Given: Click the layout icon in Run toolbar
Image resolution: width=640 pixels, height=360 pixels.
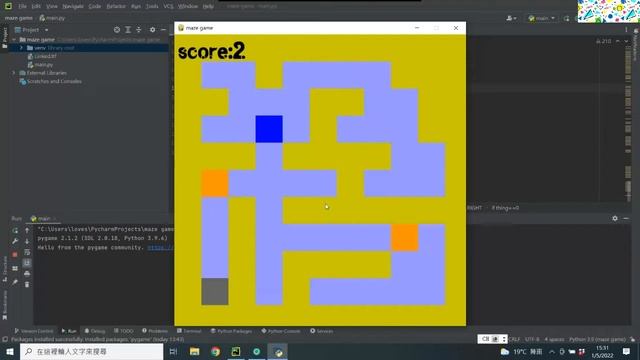Looking at the screenshot, I should click(15, 268).
